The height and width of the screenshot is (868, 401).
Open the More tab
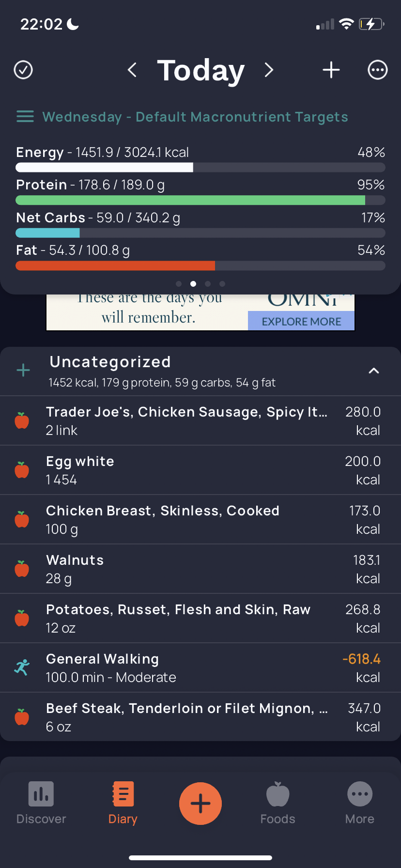click(x=360, y=803)
